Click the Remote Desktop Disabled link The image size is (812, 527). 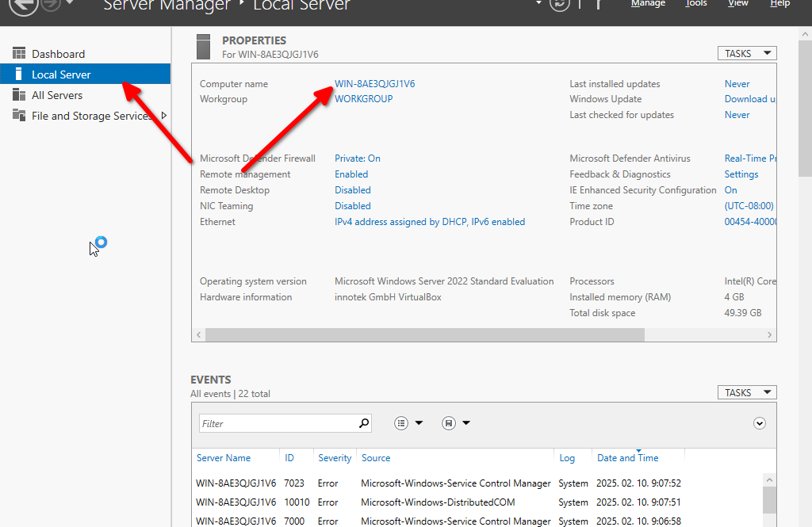tap(353, 190)
